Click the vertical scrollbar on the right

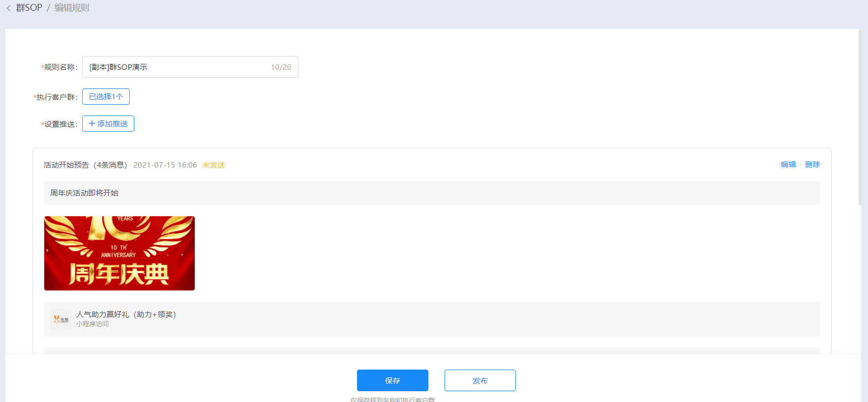[x=860, y=117]
